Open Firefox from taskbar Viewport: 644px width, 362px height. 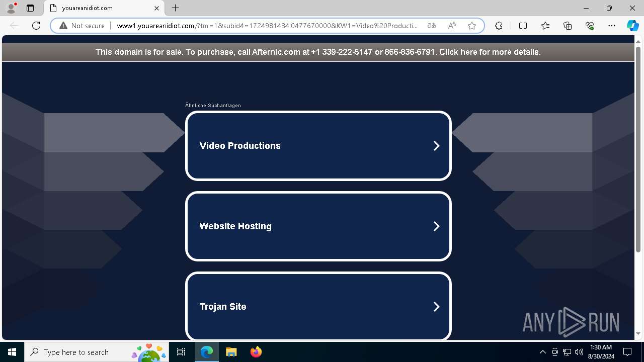click(256, 352)
